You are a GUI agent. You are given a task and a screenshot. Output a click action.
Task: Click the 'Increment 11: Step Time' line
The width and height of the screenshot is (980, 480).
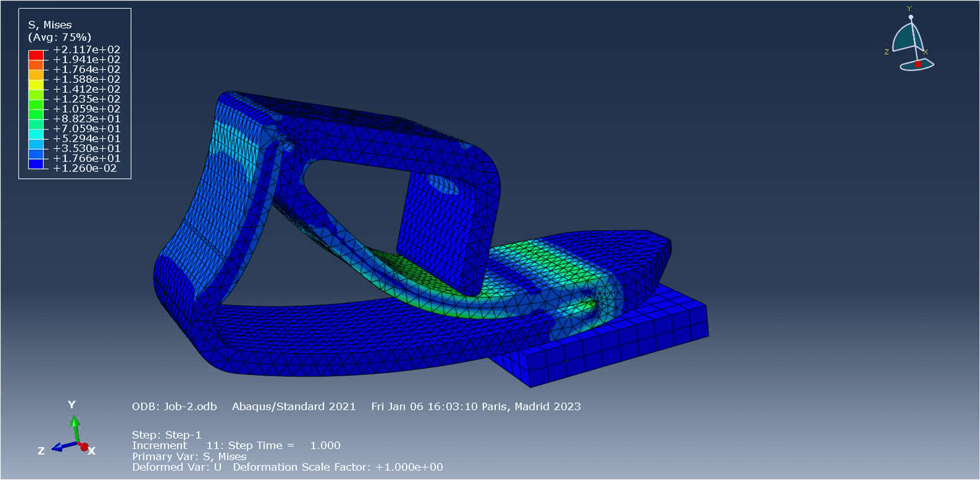236,445
